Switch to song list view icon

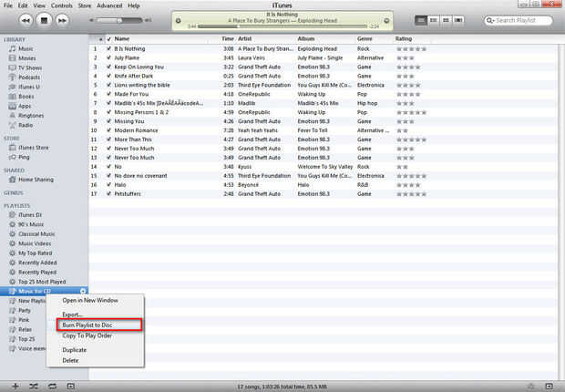point(420,20)
